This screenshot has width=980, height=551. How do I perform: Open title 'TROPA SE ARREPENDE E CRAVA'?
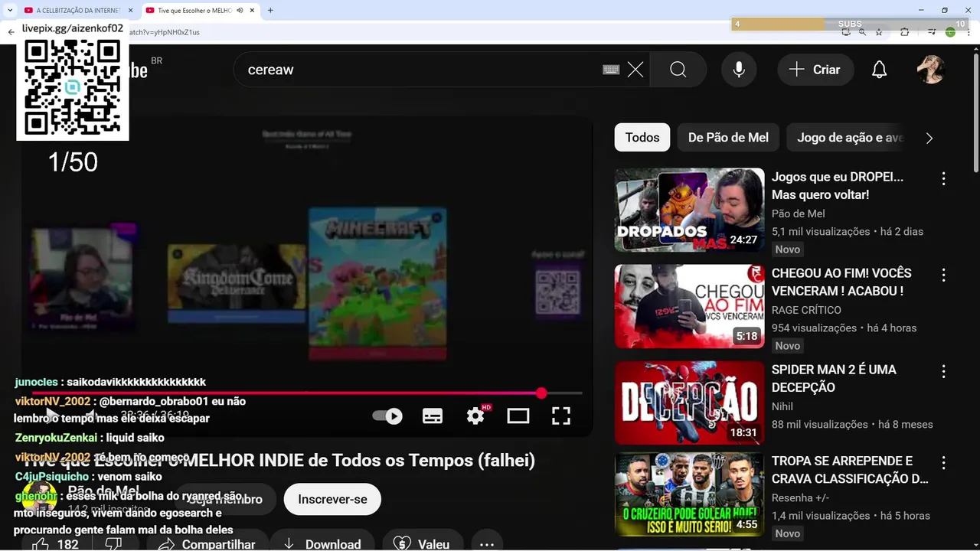pyautogui.click(x=850, y=470)
